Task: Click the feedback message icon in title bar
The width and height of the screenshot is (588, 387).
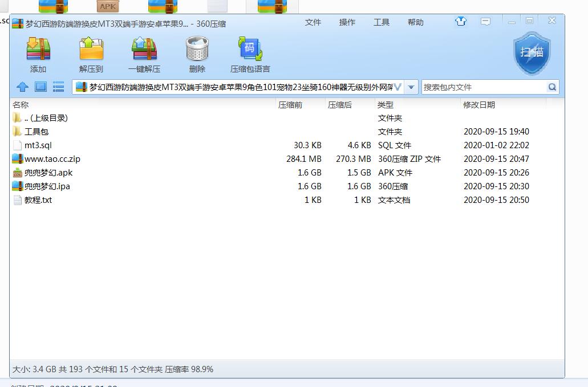Action: pyautogui.click(x=485, y=22)
